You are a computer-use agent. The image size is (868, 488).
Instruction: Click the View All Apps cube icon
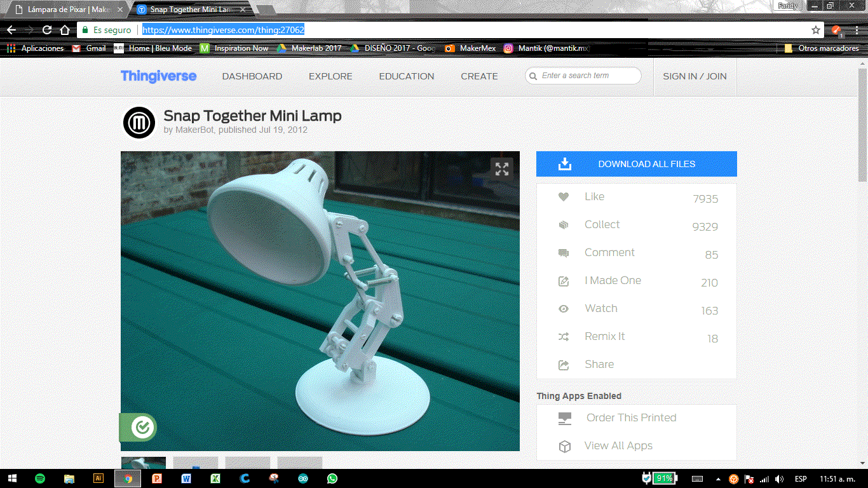click(564, 445)
